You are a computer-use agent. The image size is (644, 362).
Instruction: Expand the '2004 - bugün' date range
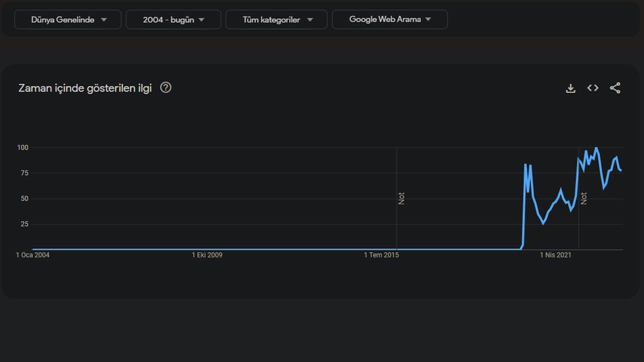(173, 20)
